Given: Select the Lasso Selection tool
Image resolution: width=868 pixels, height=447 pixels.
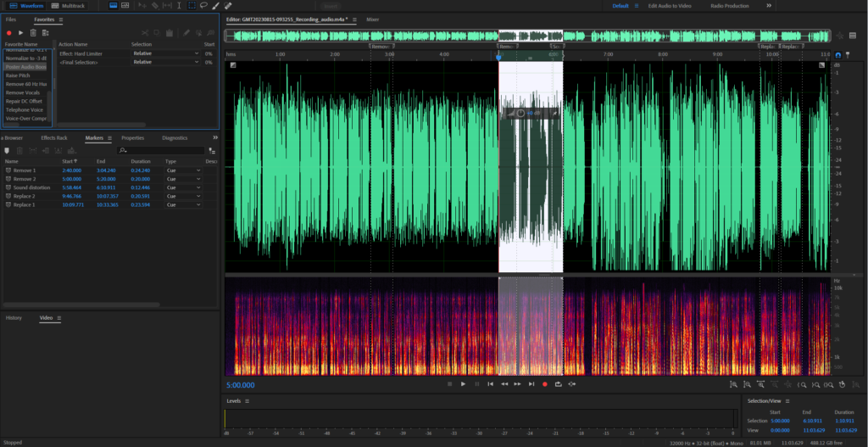Looking at the screenshot, I should [203, 6].
